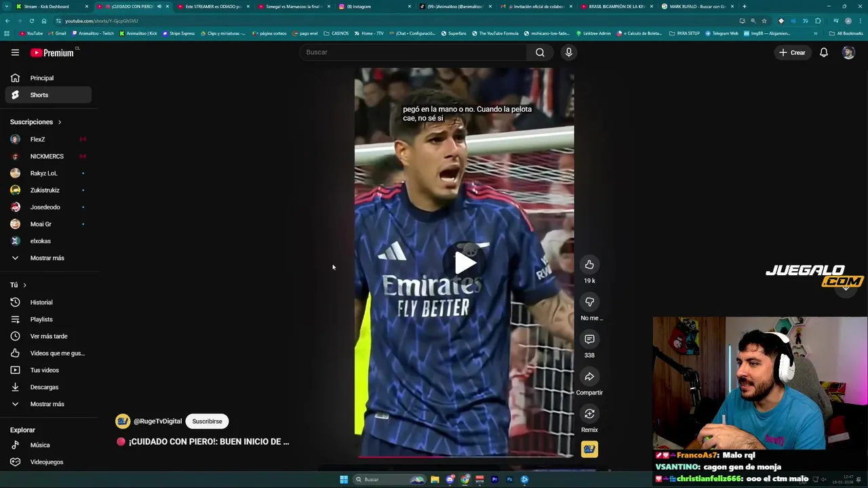Open the comments showing 338
The image size is (868, 488).
tap(589, 339)
